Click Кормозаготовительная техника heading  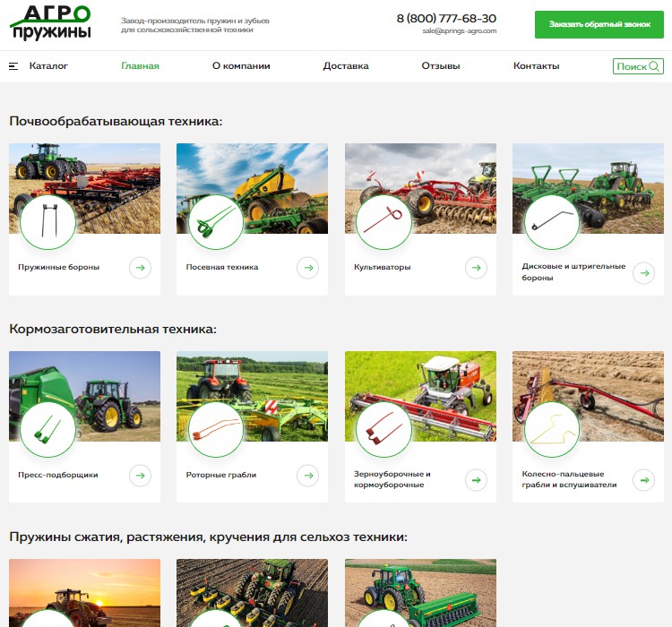[113, 329]
